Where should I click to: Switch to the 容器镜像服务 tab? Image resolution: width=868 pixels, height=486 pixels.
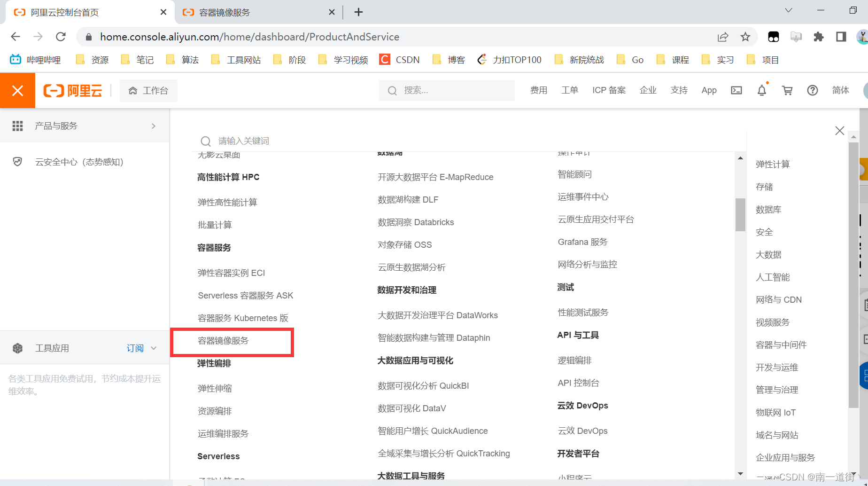(x=258, y=12)
